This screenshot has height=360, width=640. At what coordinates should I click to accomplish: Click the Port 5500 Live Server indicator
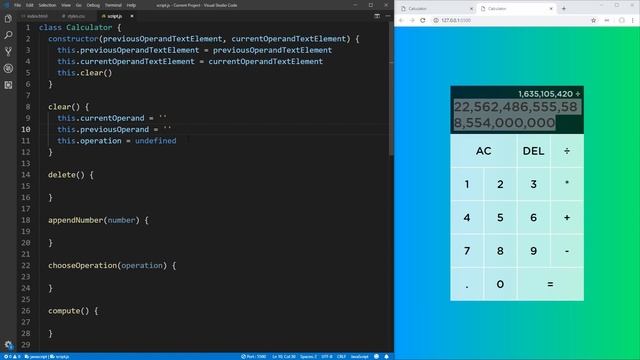253,356
